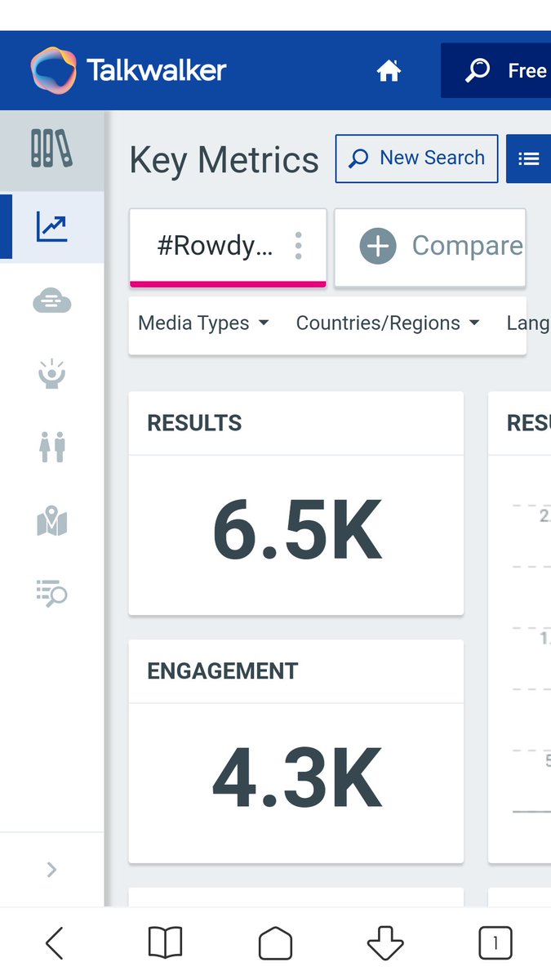Click the RESULTS card heading
Screen dimensions: 551x980
[194, 423]
